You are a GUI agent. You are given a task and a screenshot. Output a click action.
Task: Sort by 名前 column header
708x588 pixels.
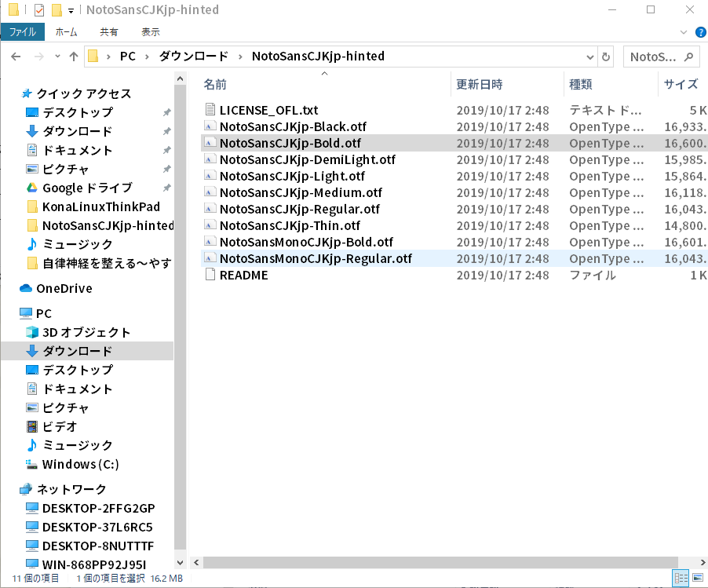[x=215, y=85]
